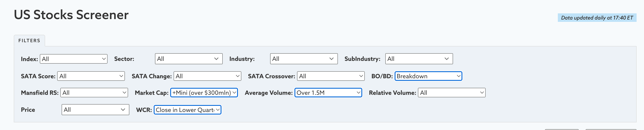Click the US Stocks Screener heading

(x=71, y=15)
